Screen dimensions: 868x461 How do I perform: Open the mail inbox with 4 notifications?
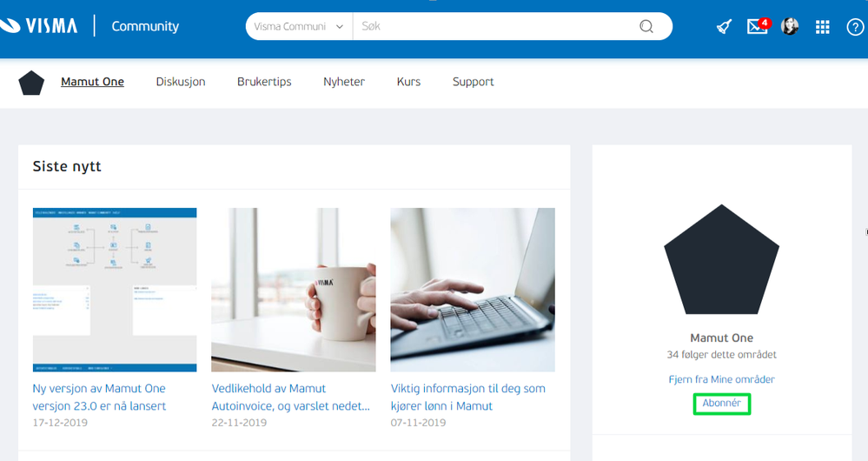point(758,25)
